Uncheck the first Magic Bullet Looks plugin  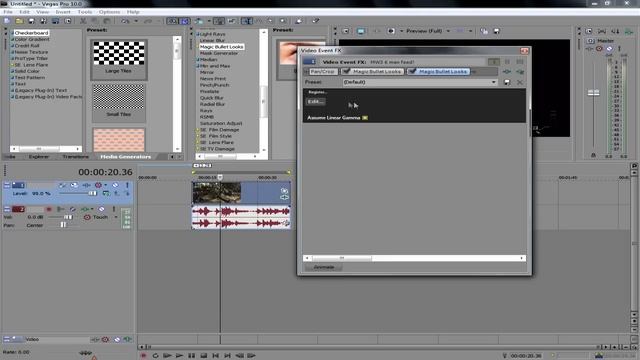click(x=346, y=71)
